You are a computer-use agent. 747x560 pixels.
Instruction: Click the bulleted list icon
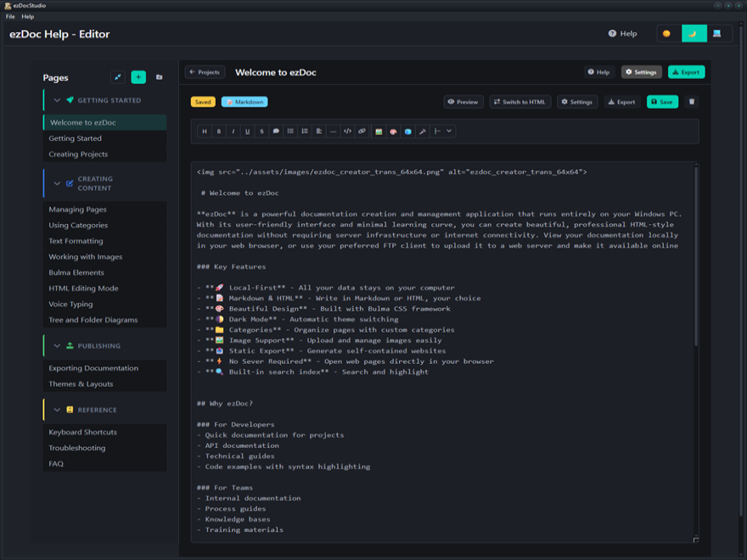tap(290, 132)
